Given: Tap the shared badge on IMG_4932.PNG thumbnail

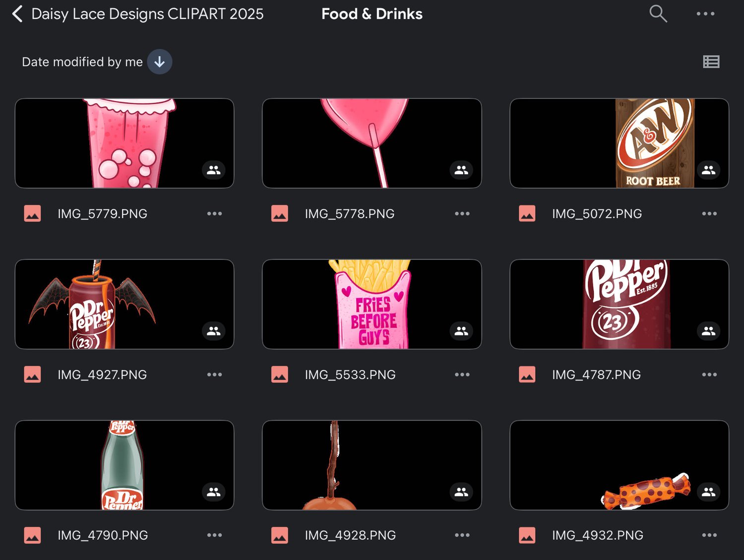Looking at the screenshot, I should pos(709,492).
